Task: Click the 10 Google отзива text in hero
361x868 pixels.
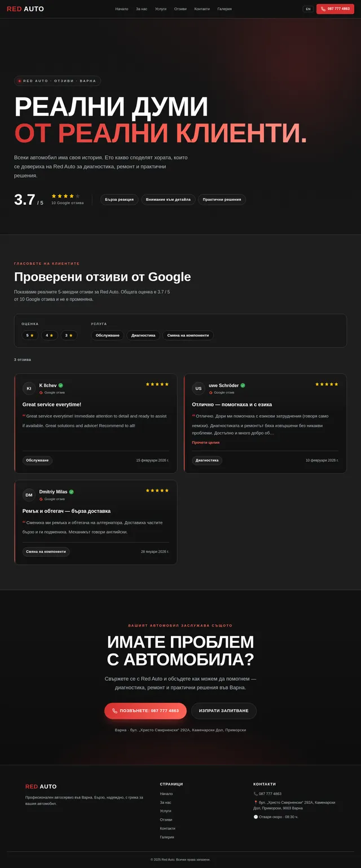Action: tap(68, 203)
